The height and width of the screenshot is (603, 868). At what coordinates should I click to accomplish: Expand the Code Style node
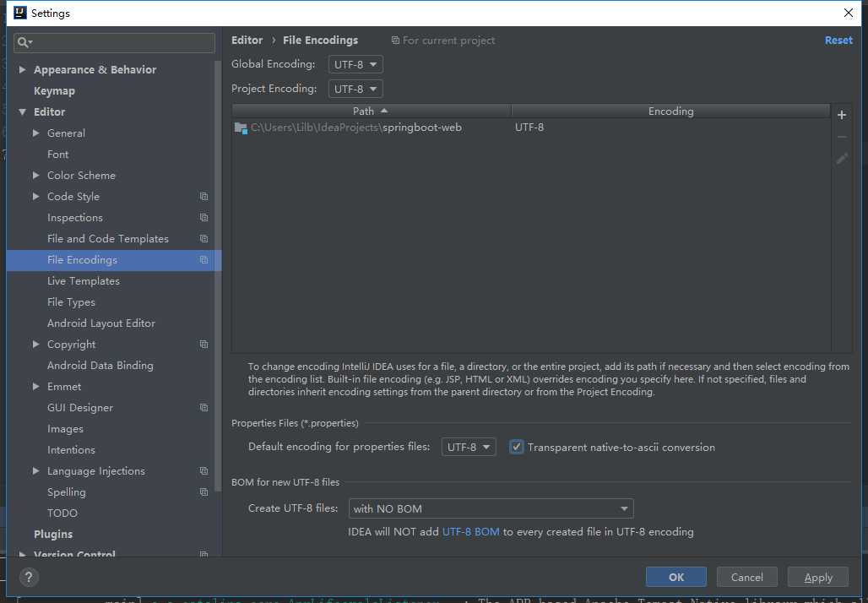pyautogui.click(x=36, y=196)
